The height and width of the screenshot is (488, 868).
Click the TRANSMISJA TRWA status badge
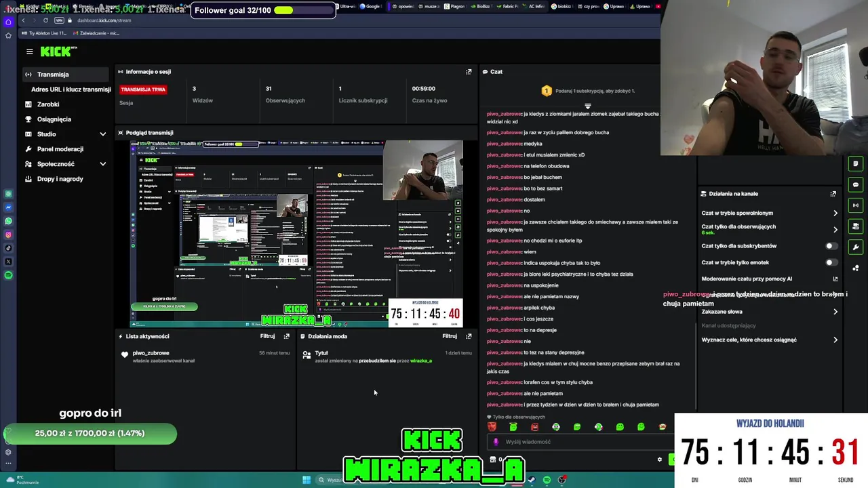pyautogui.click(x=143, y=89)
